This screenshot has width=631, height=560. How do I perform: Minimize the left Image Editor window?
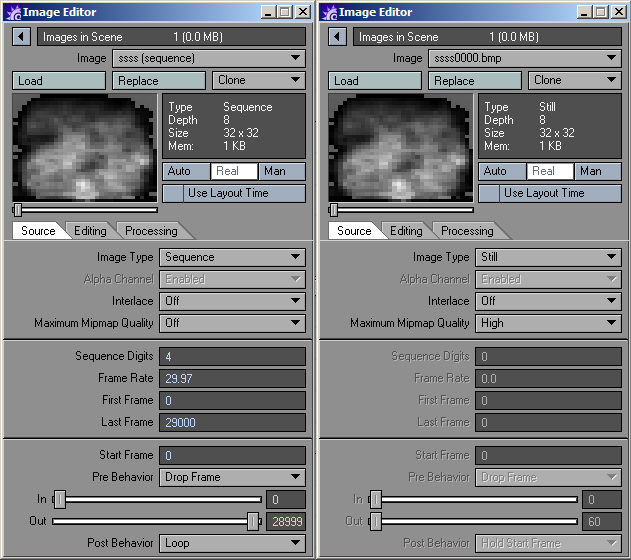[268, 12]
